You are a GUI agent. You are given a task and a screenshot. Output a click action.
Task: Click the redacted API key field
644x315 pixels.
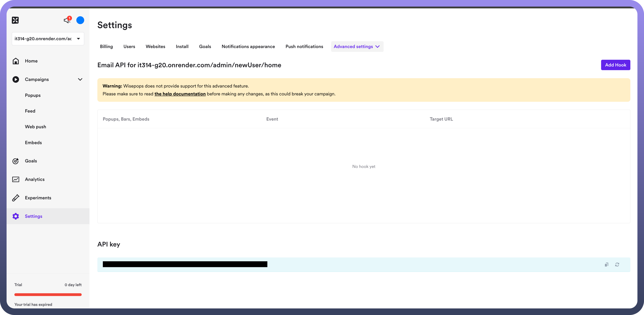click(x=185, y=264)
